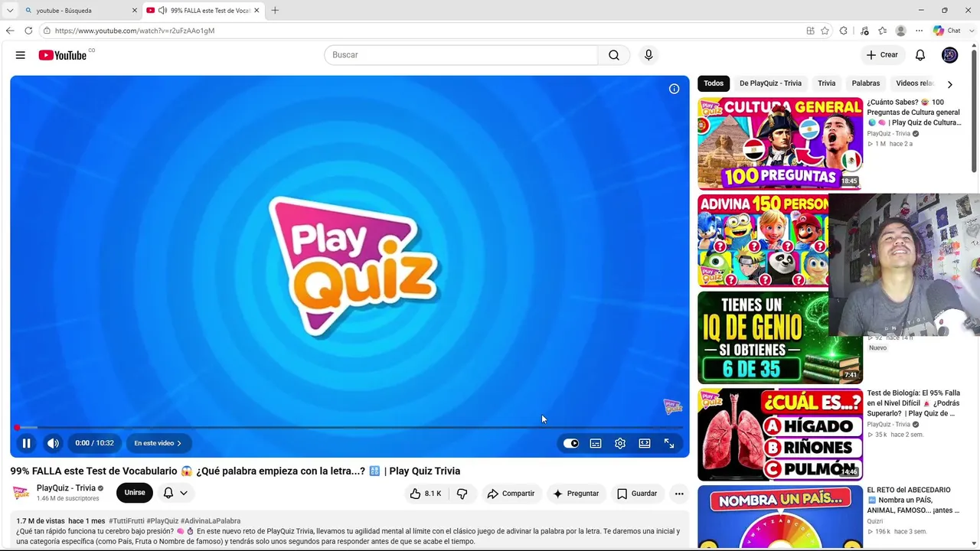Click the 'Crear' button
Screen dimensions: 980x551
click(882, 55)
